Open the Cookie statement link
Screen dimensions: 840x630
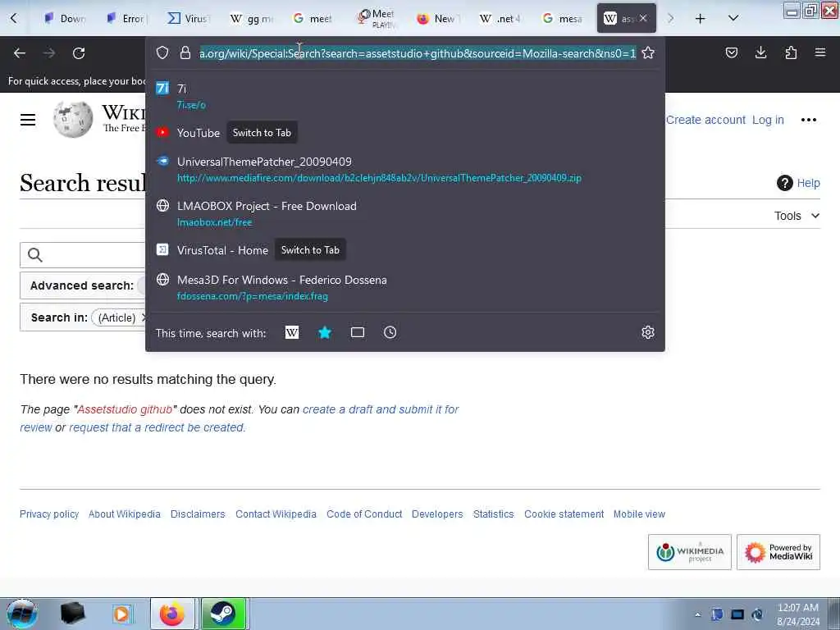click(564, 514)
